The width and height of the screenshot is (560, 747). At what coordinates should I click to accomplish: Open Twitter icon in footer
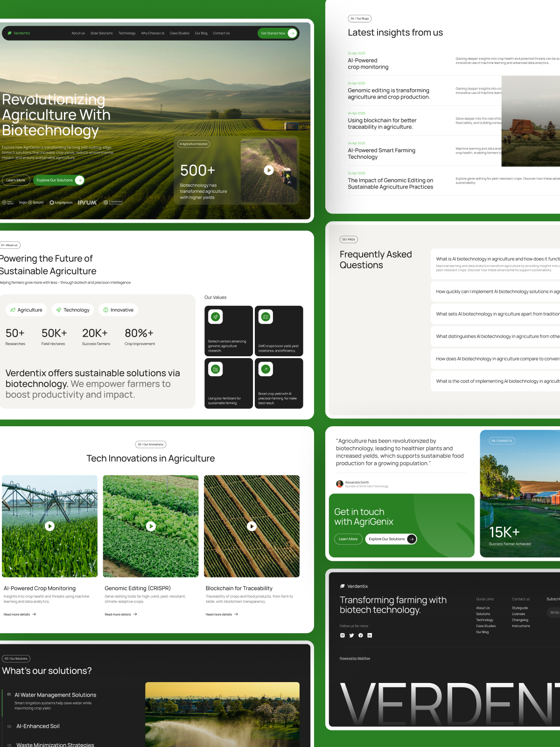pos(351,635)
